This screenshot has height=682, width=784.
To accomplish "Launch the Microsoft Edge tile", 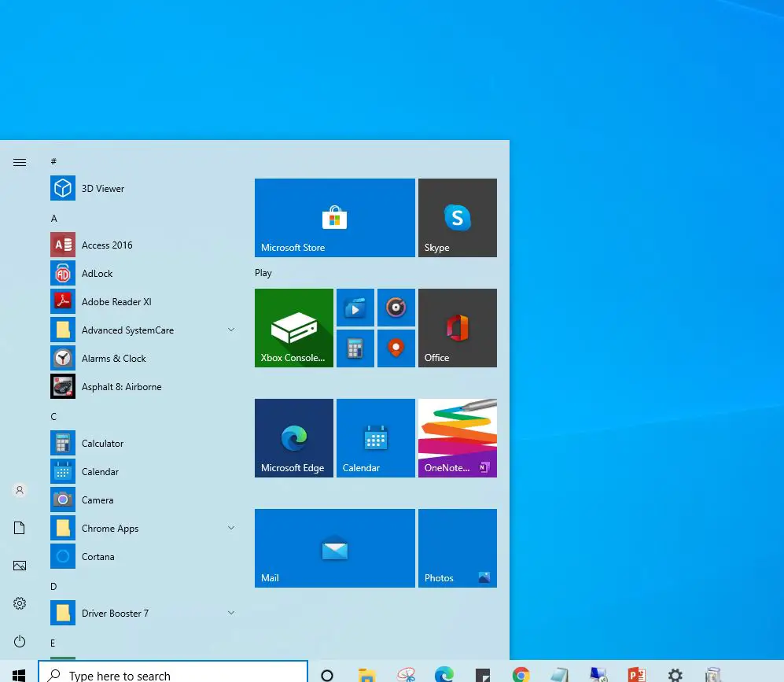I will [x=293, y=438].
